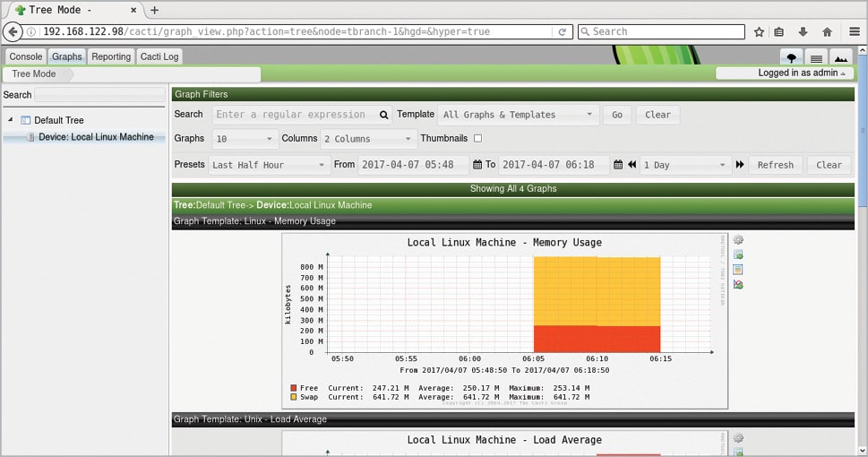The image size is (868, 457).
Task: Open browser downloads arrow icon
Action: pos(803,31)
